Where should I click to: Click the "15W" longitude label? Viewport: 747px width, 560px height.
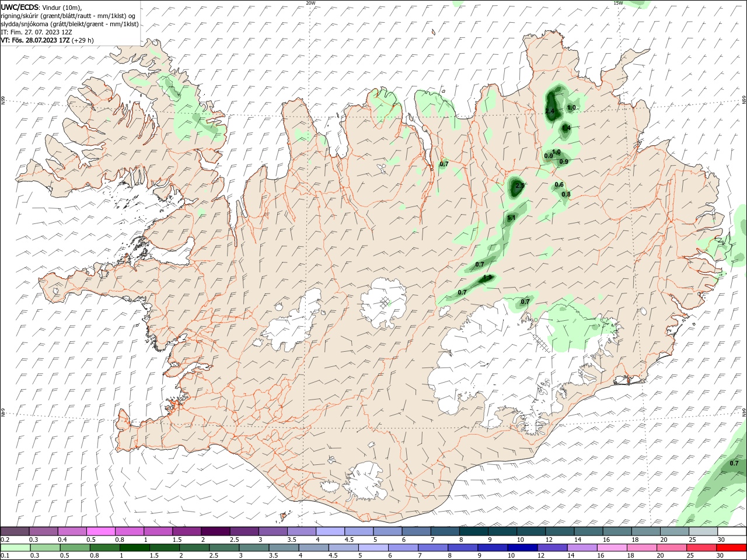618,3
